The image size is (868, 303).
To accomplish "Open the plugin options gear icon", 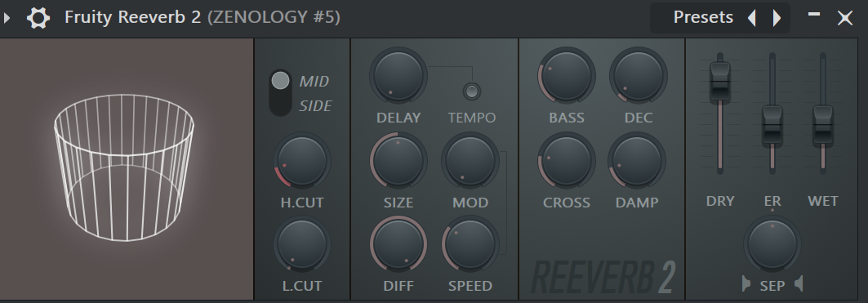I will [x=38, y=18].
